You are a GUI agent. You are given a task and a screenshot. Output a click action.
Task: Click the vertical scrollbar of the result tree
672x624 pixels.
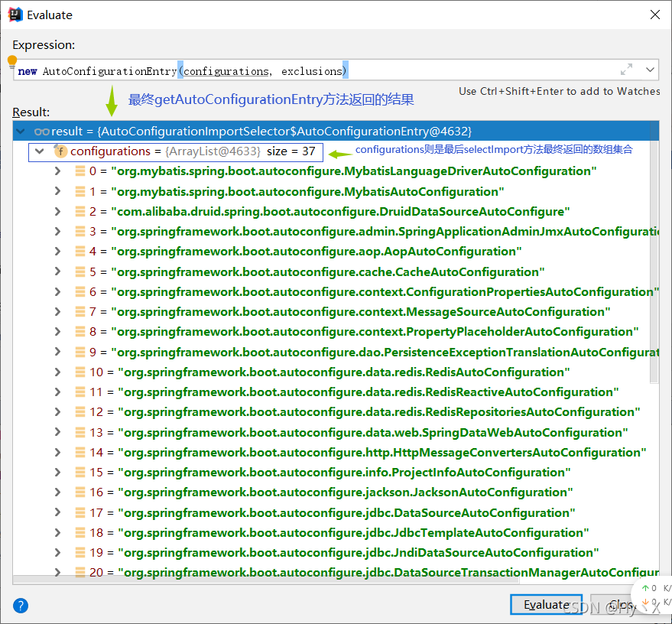(654, 253)
